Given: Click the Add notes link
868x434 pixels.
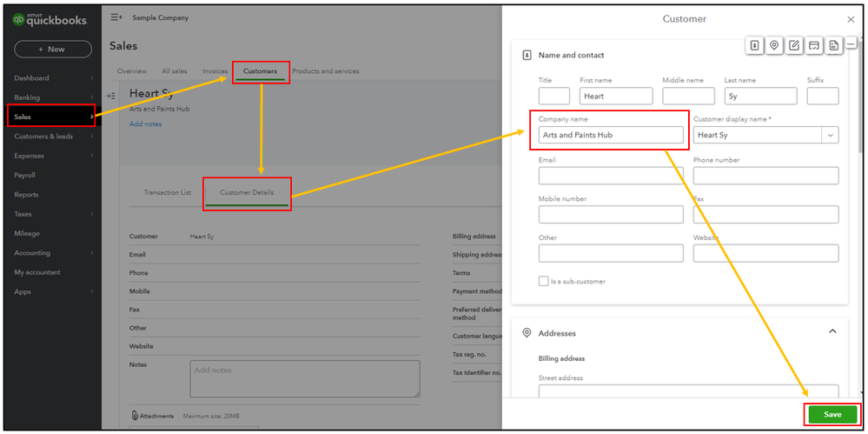Looking at the screenshot, I should coord(146,124).
